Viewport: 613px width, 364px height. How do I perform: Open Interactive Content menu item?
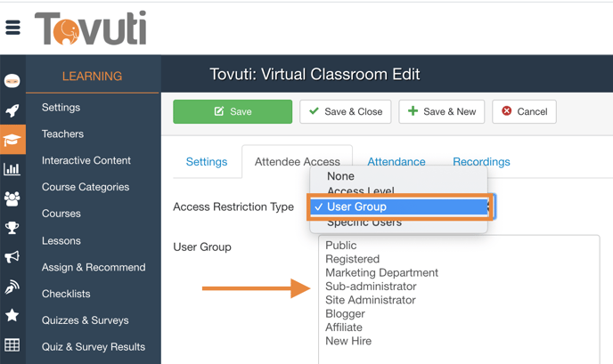point(86,160)
